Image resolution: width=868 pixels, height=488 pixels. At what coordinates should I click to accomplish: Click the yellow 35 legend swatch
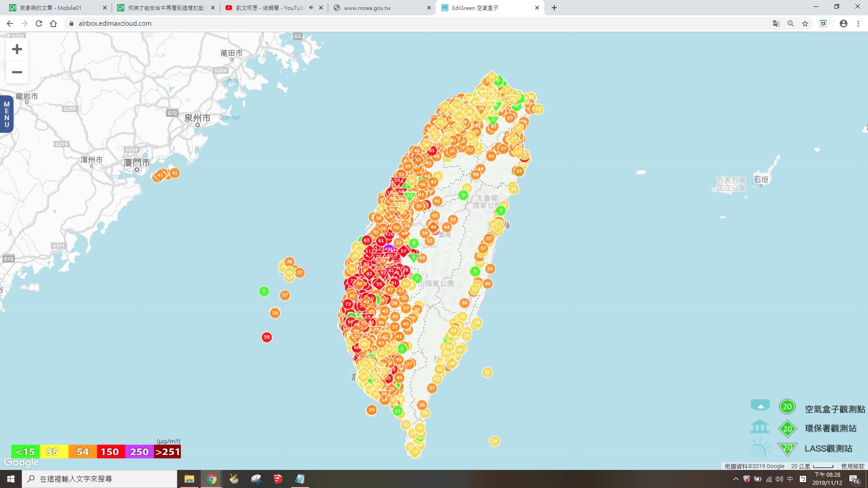point(54,452)
